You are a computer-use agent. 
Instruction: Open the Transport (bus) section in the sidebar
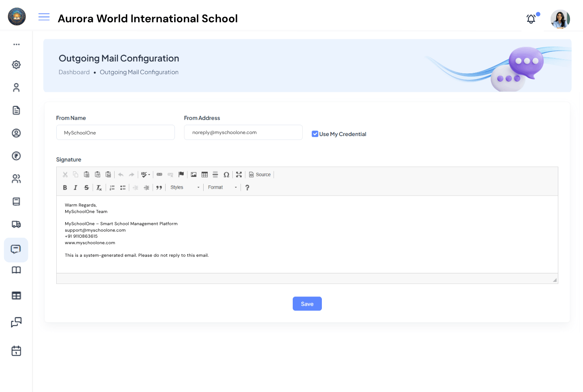[16, 224]
